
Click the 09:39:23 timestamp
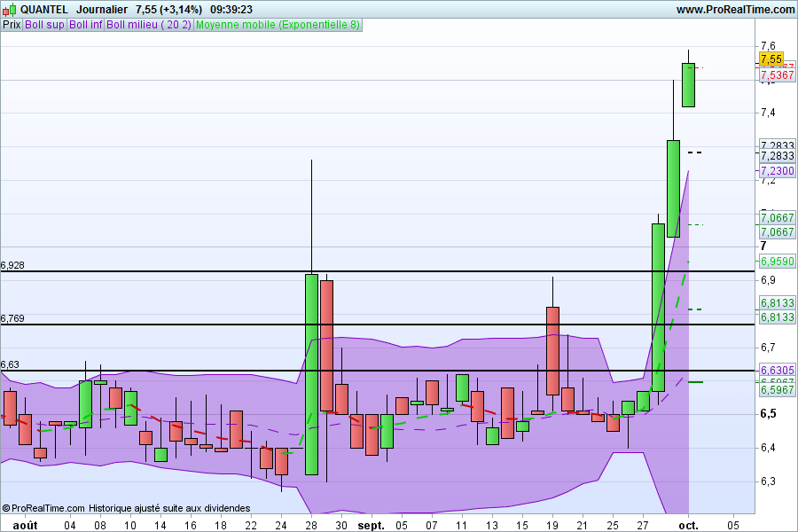pos(231,10)
